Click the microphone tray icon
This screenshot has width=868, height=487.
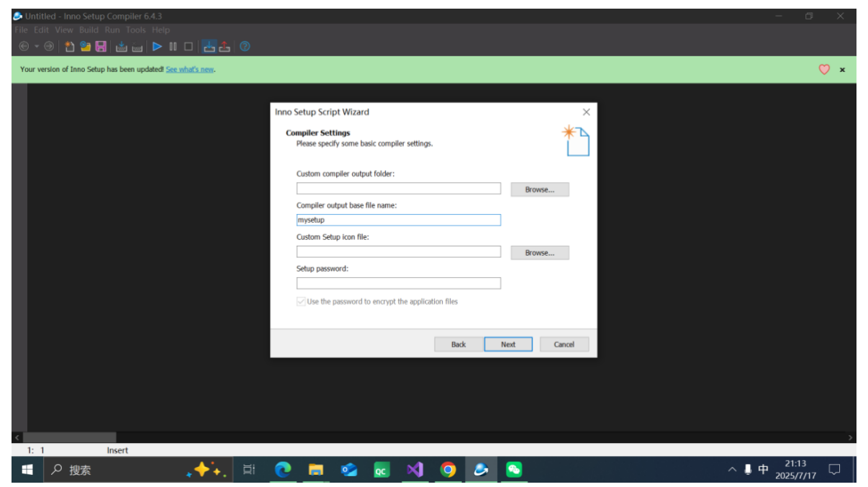pos(748,470)
